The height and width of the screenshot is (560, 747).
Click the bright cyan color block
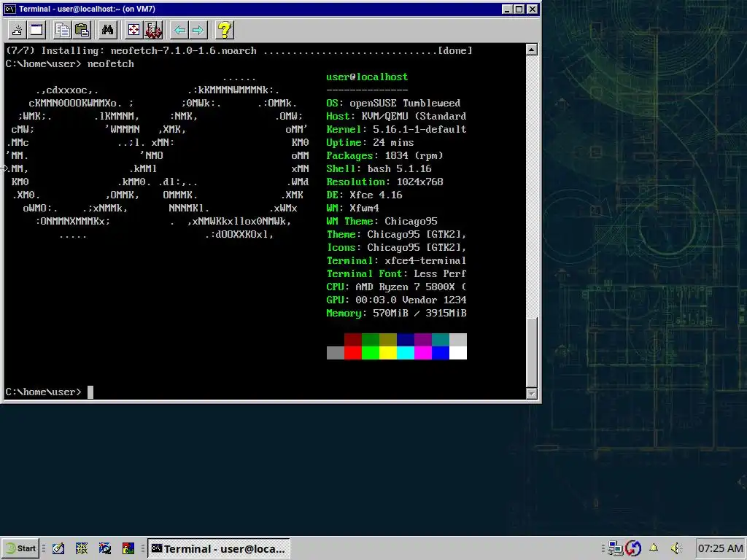pyautogui.click(x=406, y=353)
